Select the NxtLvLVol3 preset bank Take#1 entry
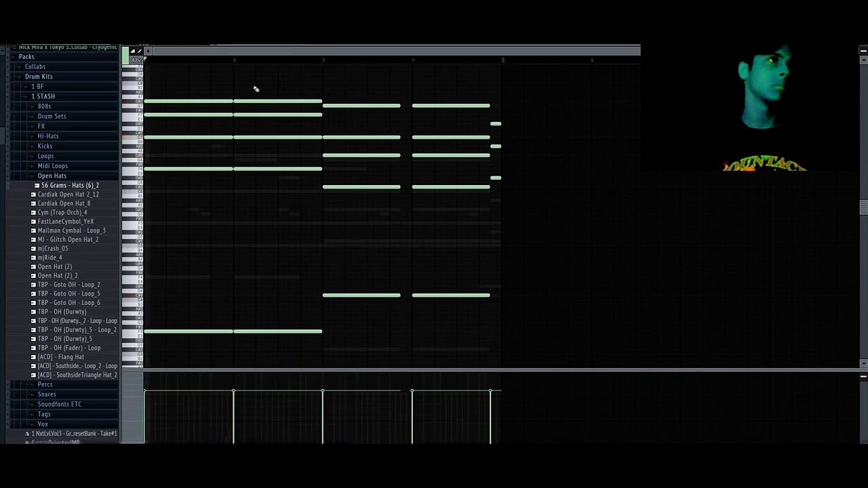Screen dimensions: 868x488 [x=74, y=434]
